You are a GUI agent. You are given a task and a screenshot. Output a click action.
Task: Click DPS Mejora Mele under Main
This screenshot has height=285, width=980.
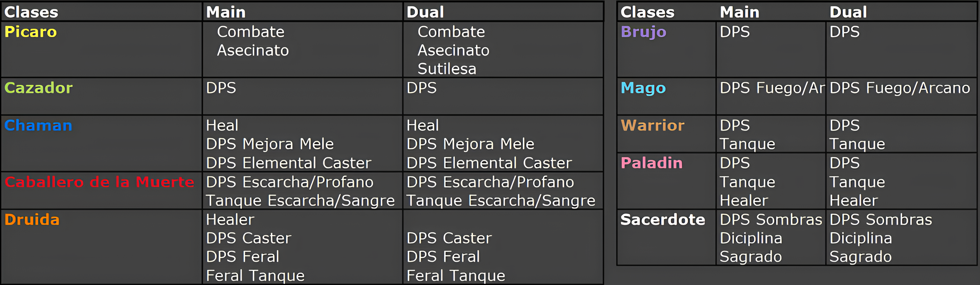270,144
